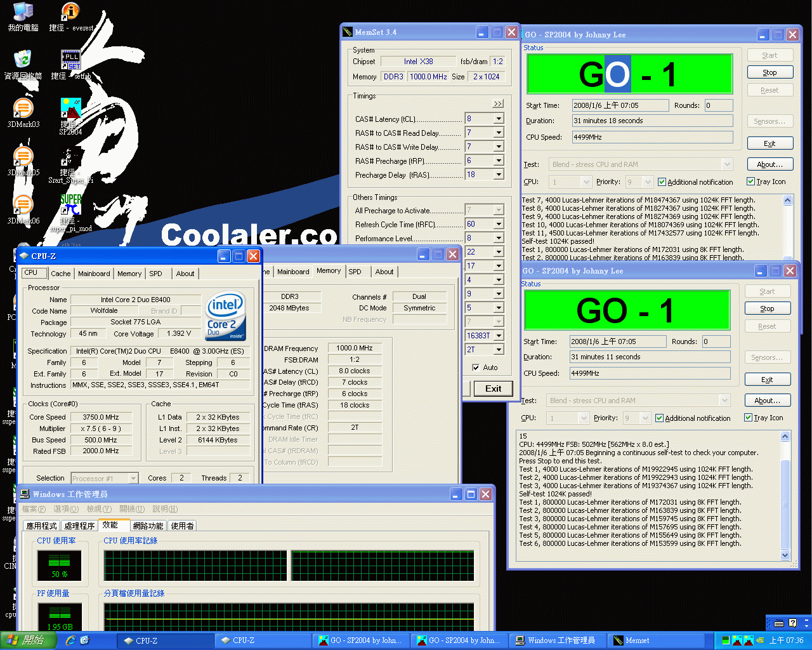
Task: Open the RAS# Precharge (tRP) dropdown
Action: tap(499, 161)
